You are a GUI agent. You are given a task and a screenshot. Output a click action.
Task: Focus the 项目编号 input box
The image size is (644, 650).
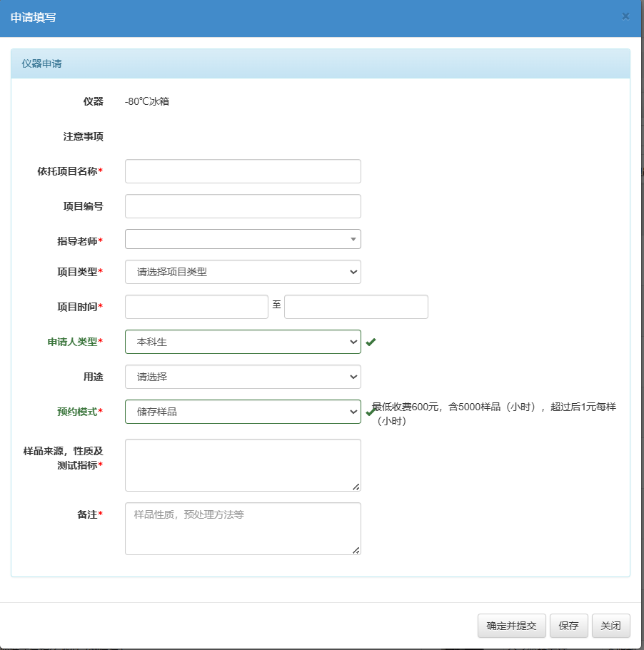pyautogui.click(x=243, y=206)
